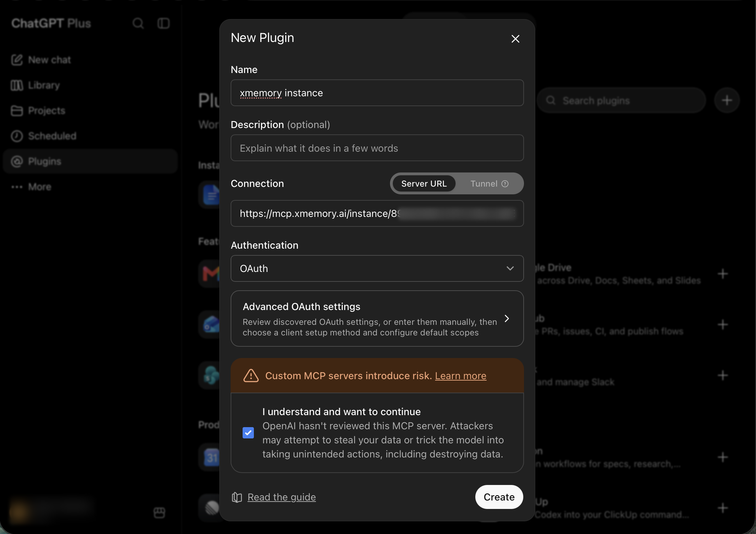Click the Plugins sidebar icon
756x534 pixels.
[17, 162]
